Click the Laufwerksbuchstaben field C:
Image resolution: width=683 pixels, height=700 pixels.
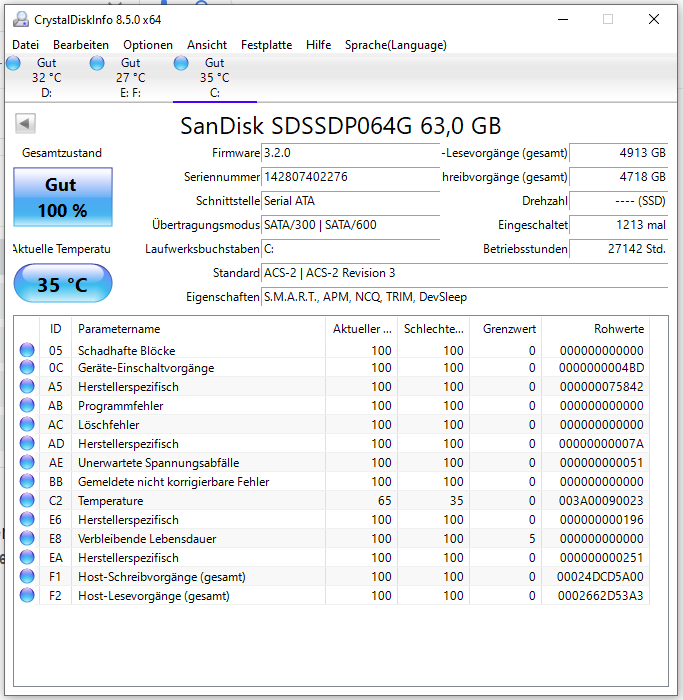tap(350, 249)
